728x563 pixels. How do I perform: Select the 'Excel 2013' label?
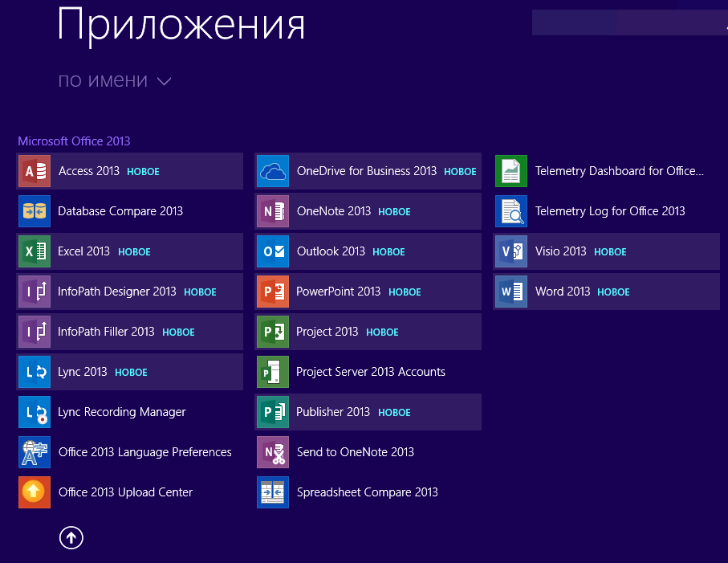(83, 251)
